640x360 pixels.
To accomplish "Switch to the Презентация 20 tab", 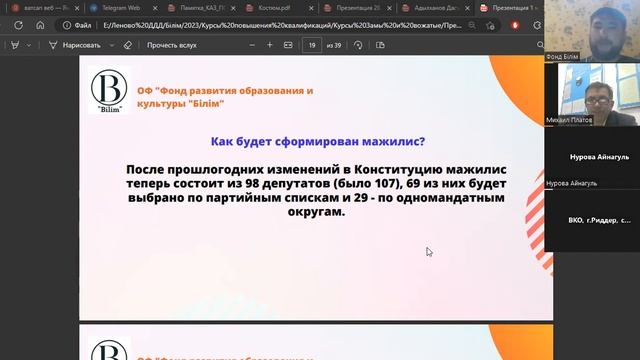I will 358,8.
